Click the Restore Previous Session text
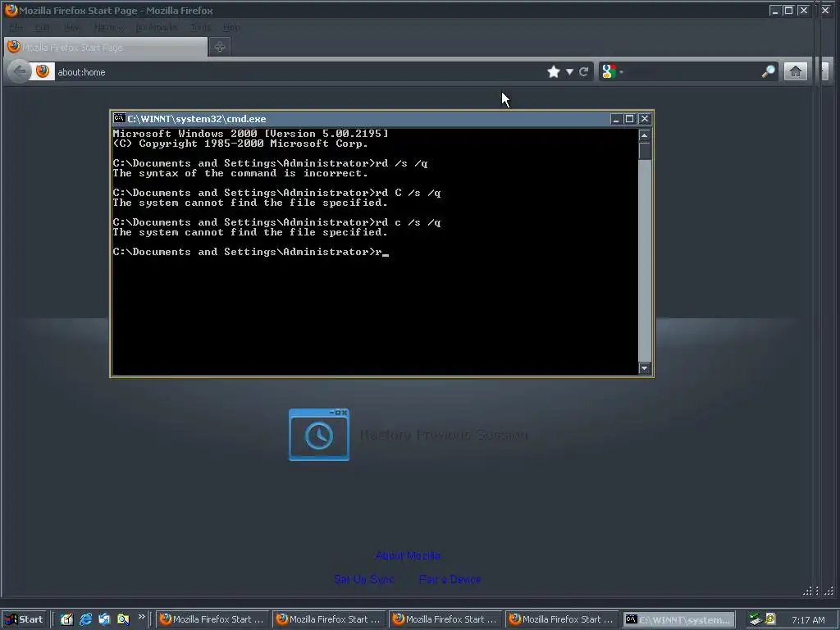 click(444, 435)
